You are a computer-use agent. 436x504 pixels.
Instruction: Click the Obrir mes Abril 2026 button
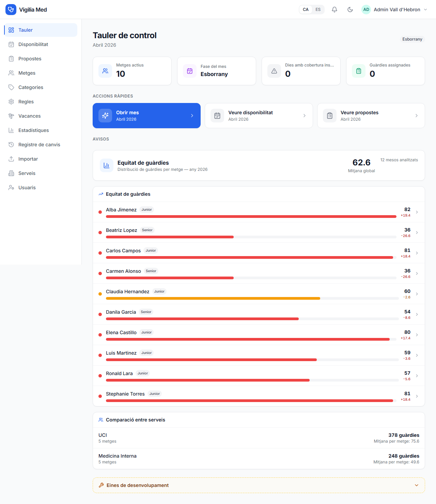coord(146,115)
